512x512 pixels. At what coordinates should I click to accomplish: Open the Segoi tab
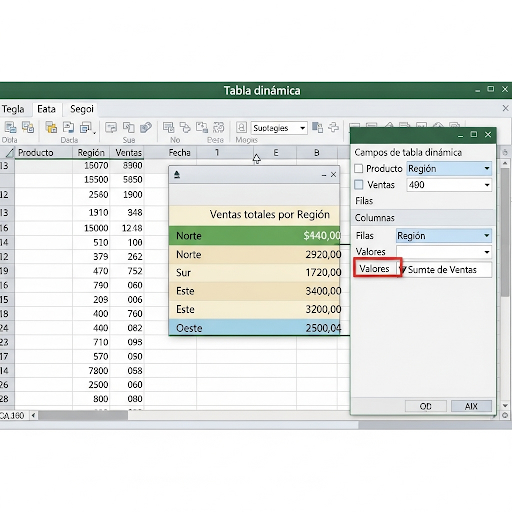82,109
